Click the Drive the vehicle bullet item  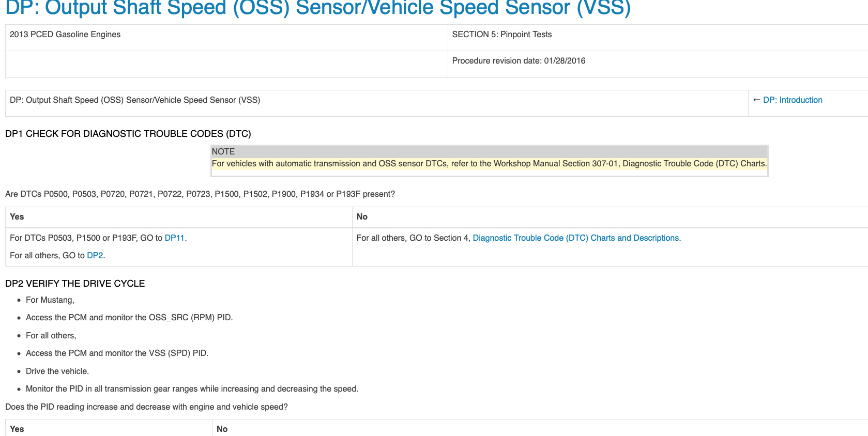point(57,371)
